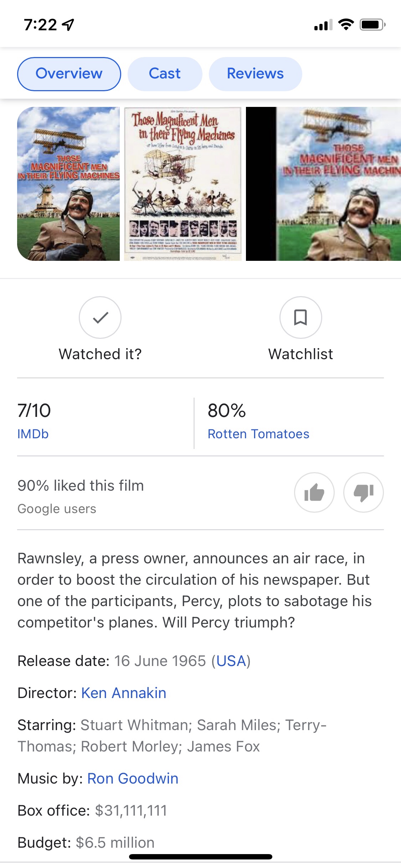Open the first movie poster thumbnail
Image resolution: width=401 pixels, height=868 pixels.
pyautogui.click(x=68, y=184)
